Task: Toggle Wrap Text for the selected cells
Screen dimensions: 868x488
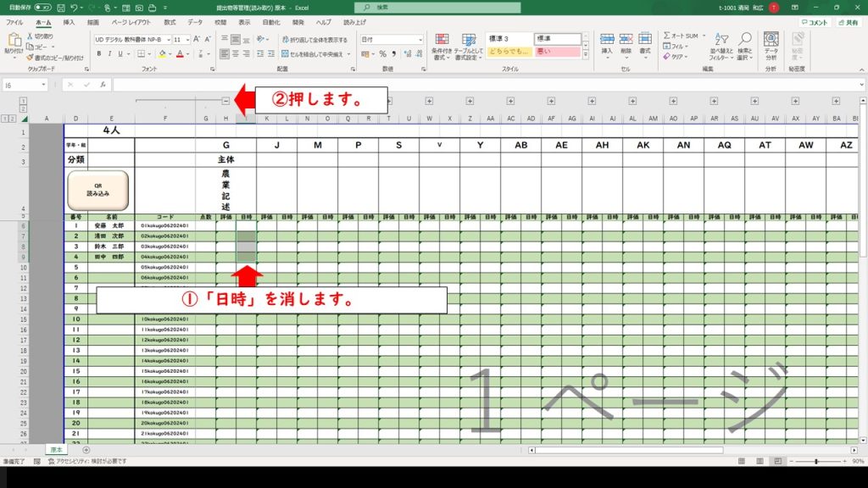Action: click(x=314, y=40)
